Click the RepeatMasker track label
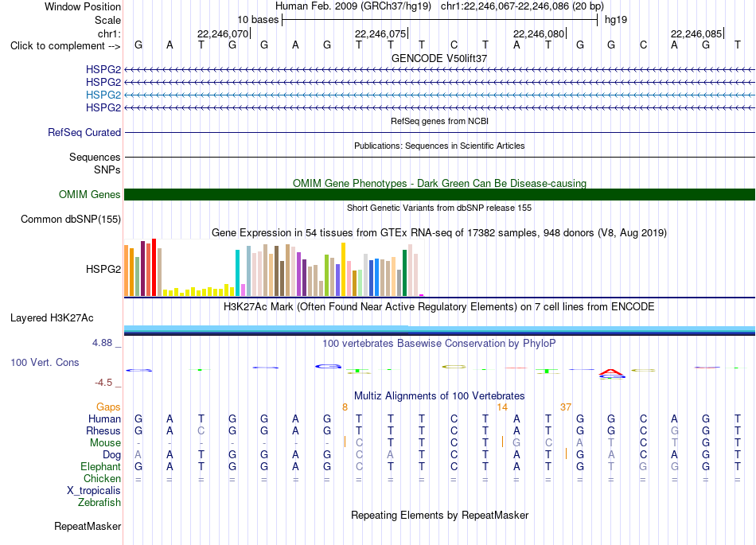The width and height of the screenshot is (756, 545). pos(88,526)
